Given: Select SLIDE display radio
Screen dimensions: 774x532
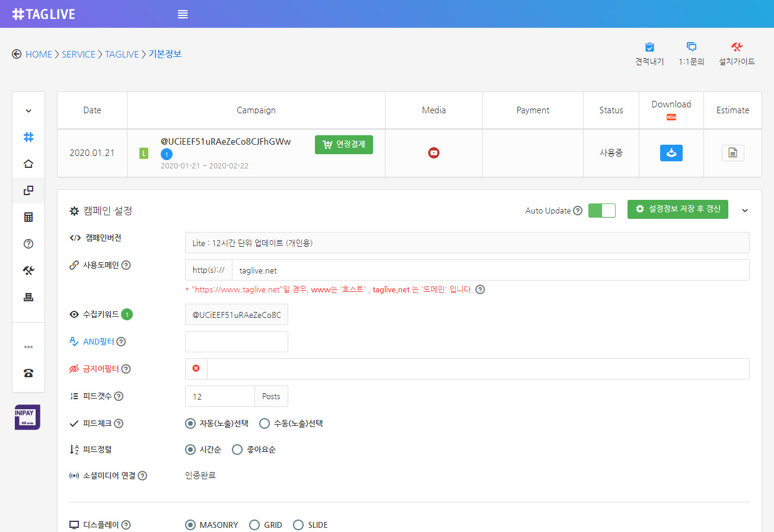Looking at the screenshot, I should [298, 525].
